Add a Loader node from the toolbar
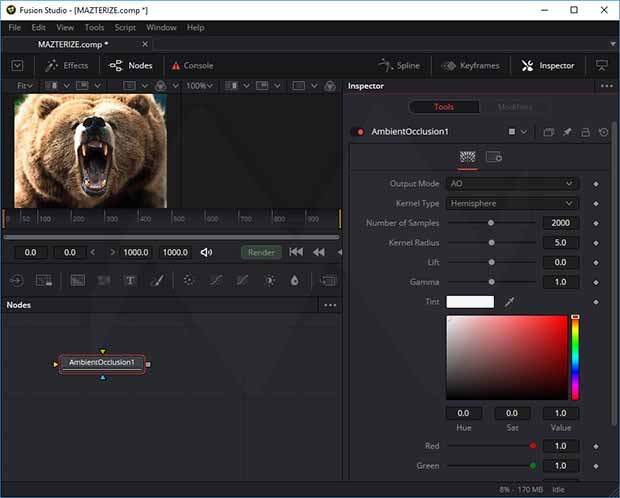 [17, 281]
